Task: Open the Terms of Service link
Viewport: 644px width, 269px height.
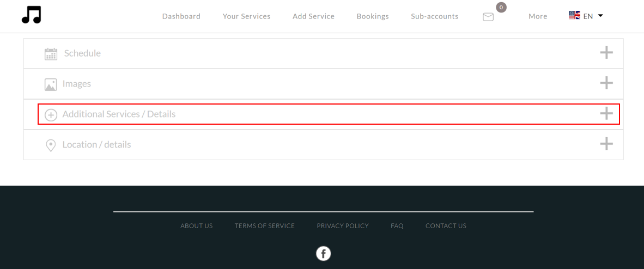Action: (265, 226)
